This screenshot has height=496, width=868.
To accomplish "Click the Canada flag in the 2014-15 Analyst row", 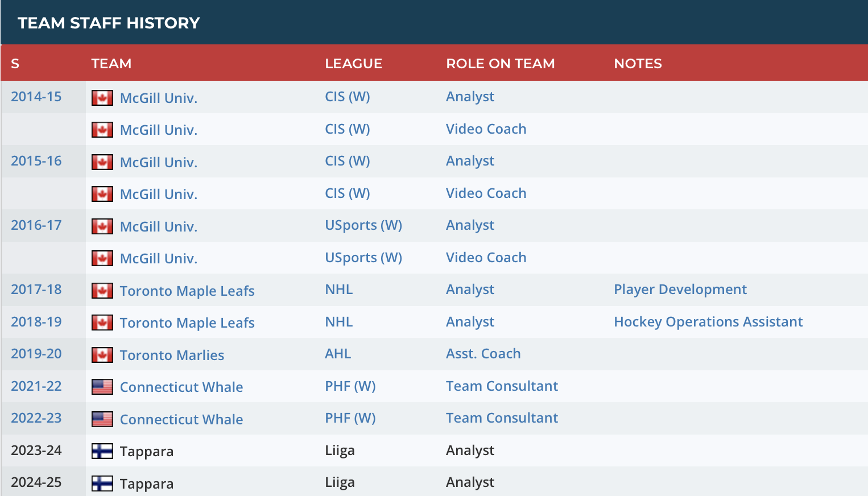I will tap(102, 98).
